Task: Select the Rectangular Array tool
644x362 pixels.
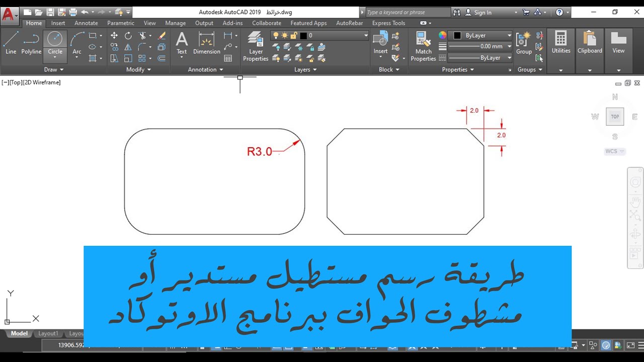Action: click(142, 58)
